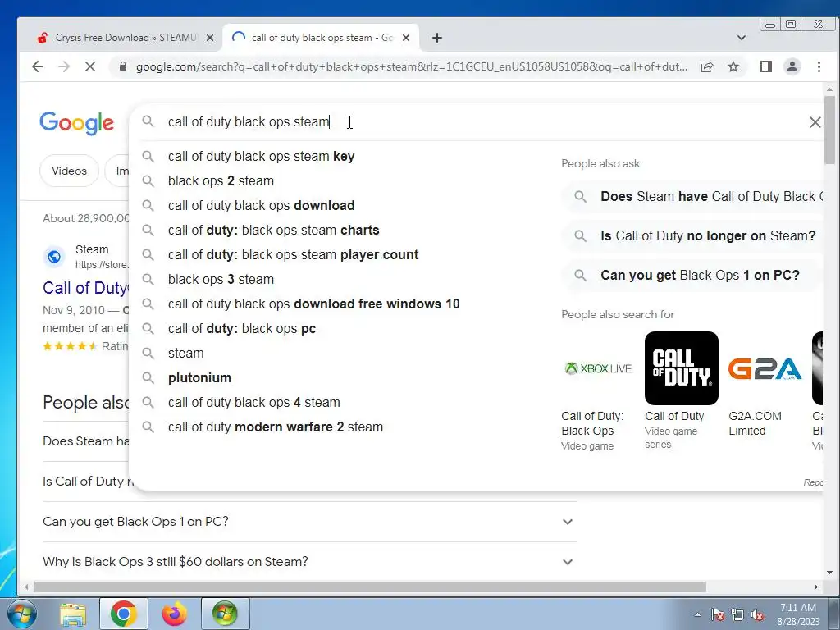Show hidden system tray icons
840x630 pixels.
pyautogui.click(x=697, y=614)
